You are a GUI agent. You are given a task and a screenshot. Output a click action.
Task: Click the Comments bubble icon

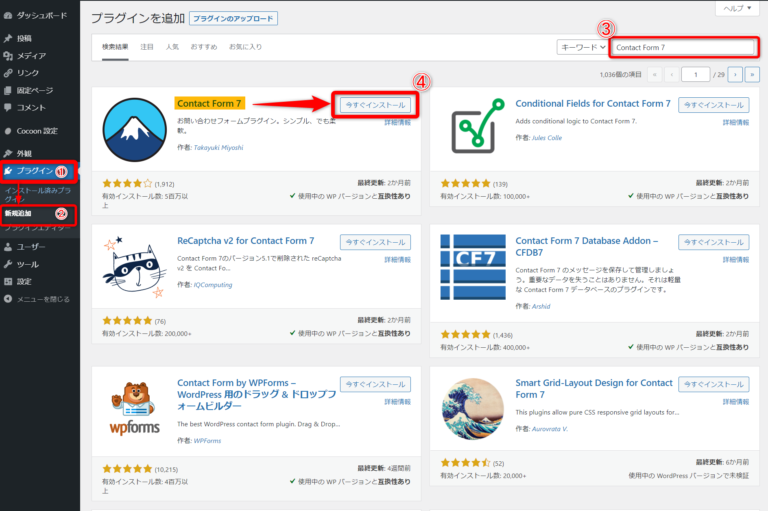[x=8, y=107]
